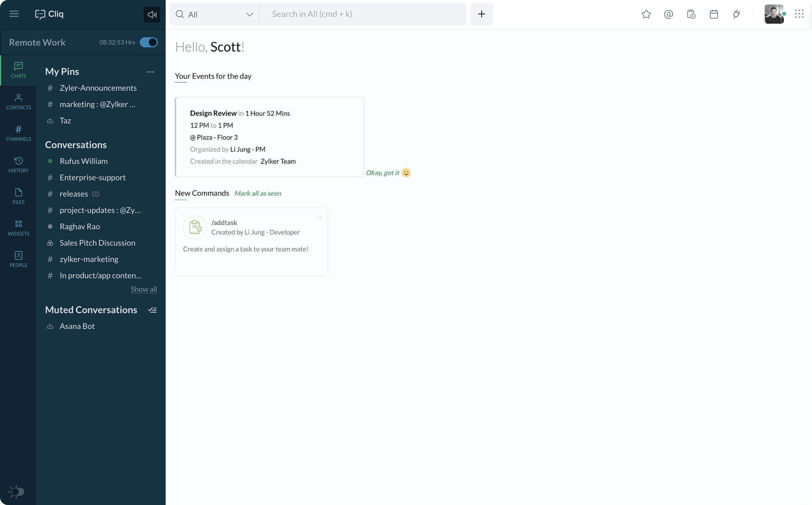Click the global search input field

363,14
